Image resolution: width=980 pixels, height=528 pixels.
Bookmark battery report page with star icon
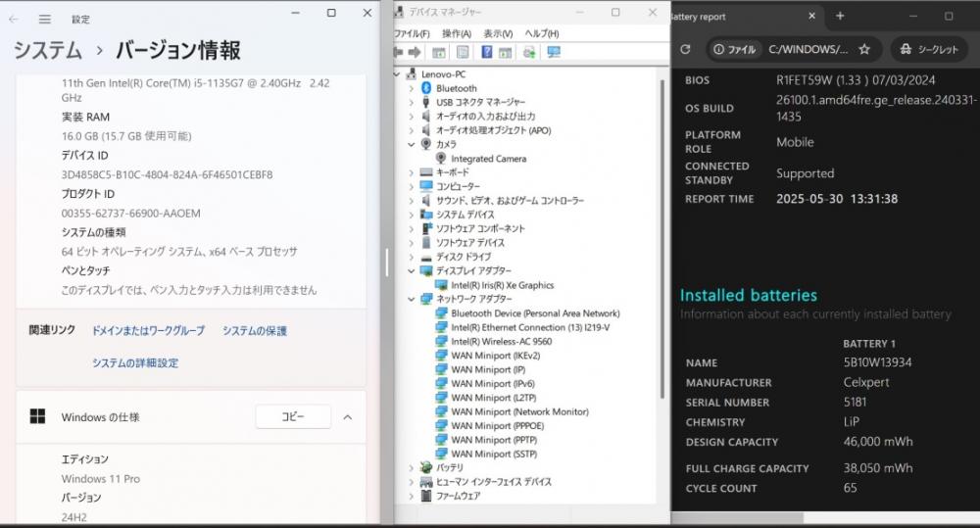[864, 49]
